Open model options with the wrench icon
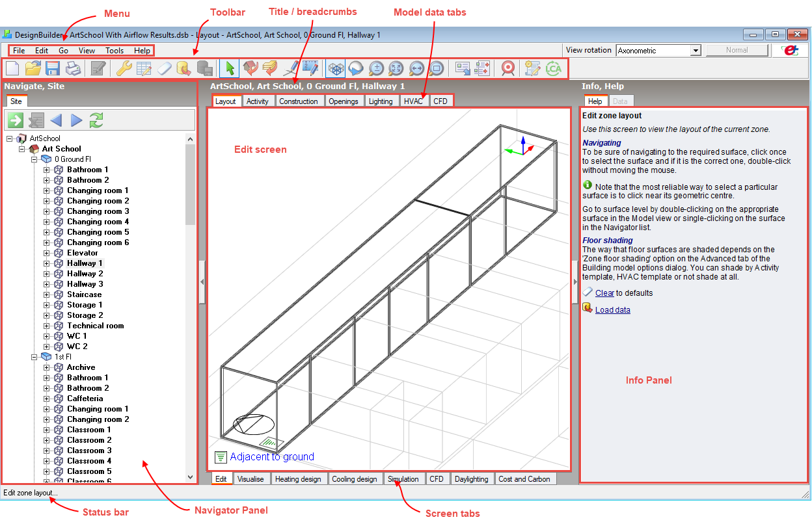 point(124,68)
